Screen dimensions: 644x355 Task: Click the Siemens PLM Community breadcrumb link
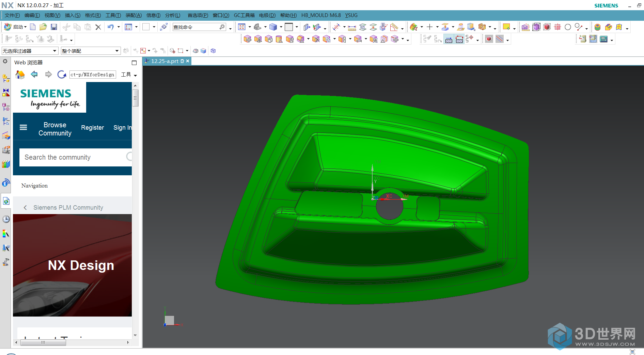point(68,208)
